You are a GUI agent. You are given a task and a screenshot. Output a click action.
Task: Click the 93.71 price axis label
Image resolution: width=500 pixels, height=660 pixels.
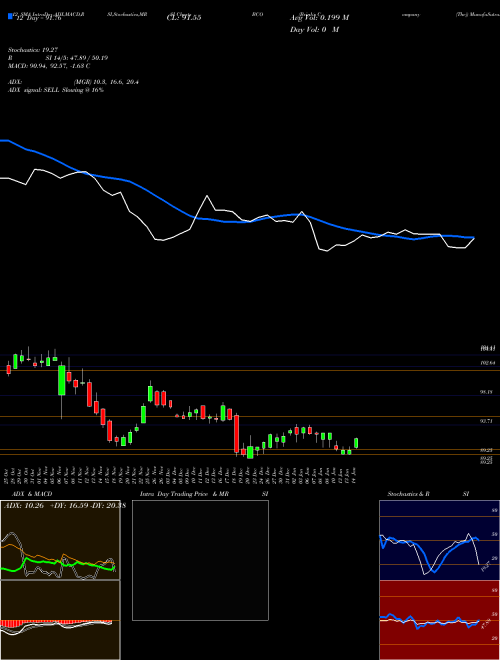click(x=487, y=420)
